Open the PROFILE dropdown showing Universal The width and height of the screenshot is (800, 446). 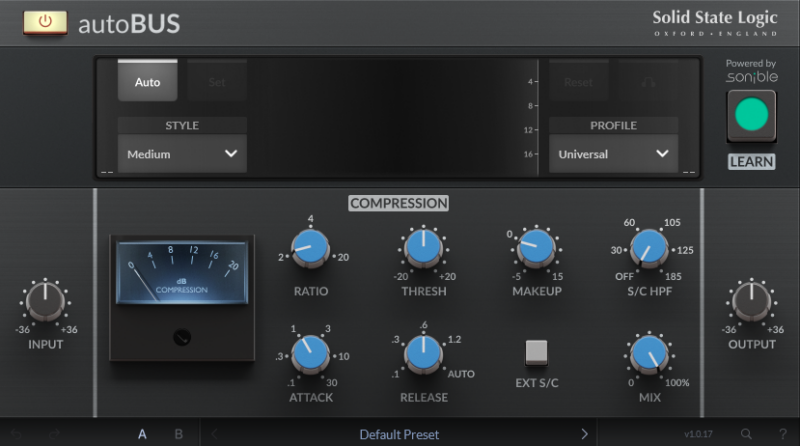[x=613, y=154]
